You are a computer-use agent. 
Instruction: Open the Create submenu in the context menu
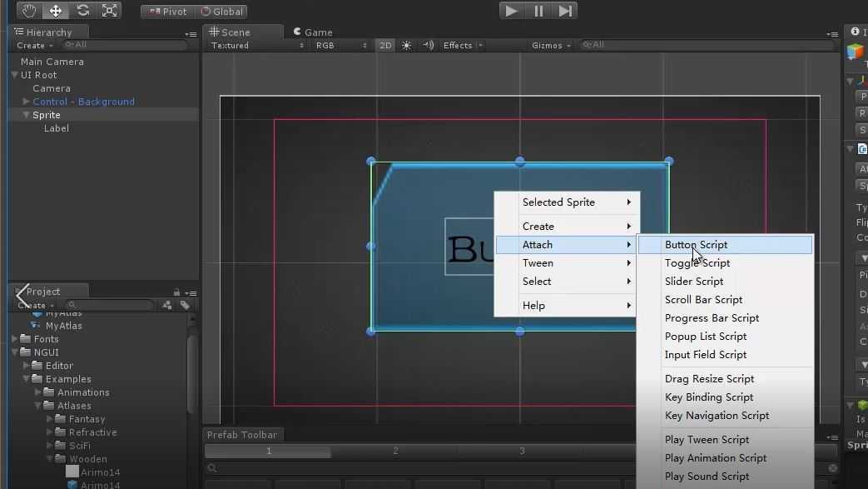coord(567,227)
